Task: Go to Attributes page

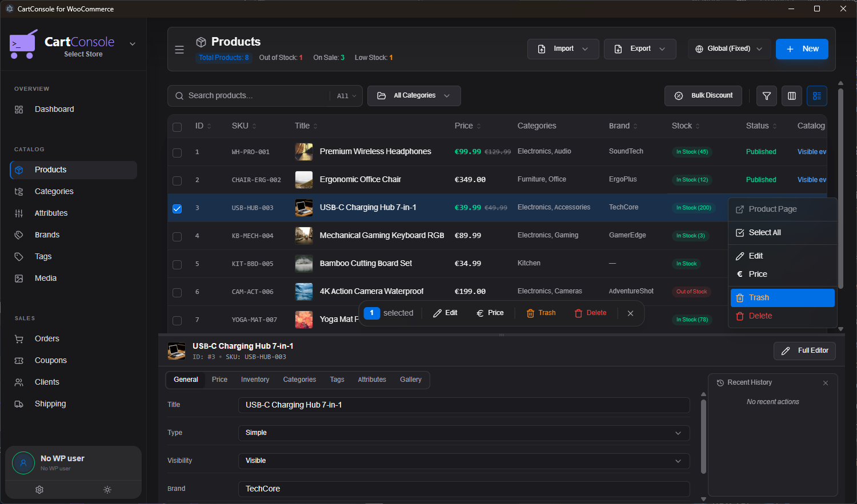Action: (x=73, y=213)
